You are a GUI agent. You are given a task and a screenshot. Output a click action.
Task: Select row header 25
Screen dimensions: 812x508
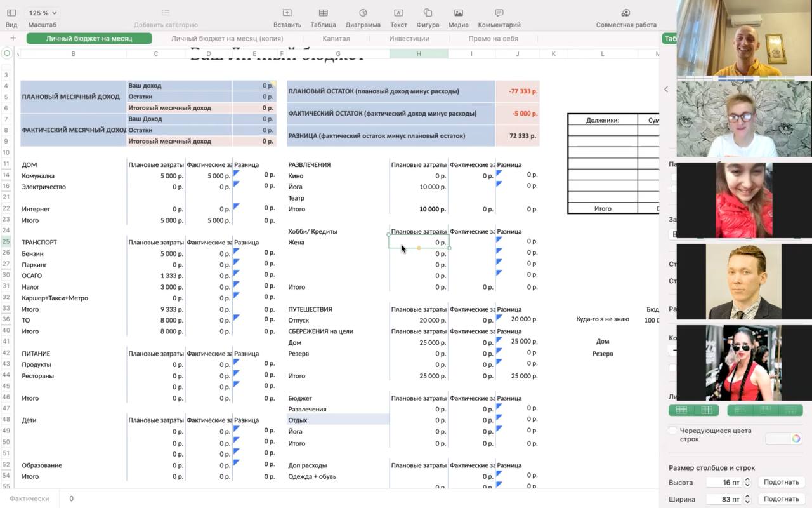6,242
